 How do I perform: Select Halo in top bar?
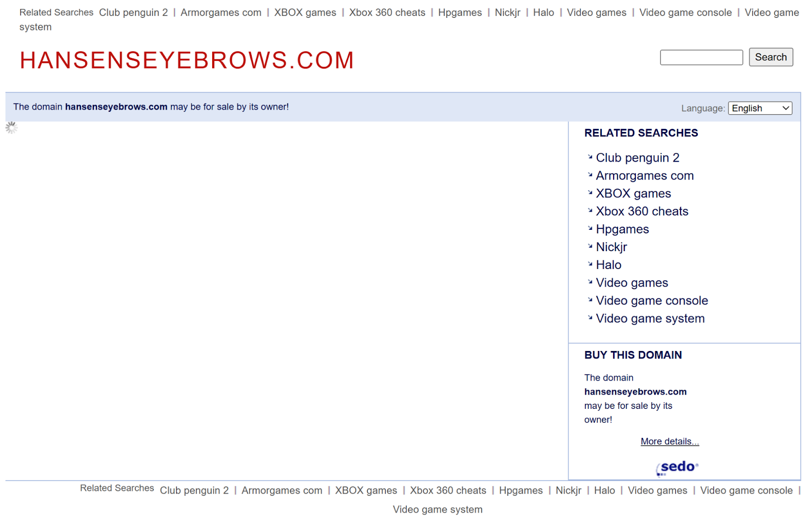[544, 13]
